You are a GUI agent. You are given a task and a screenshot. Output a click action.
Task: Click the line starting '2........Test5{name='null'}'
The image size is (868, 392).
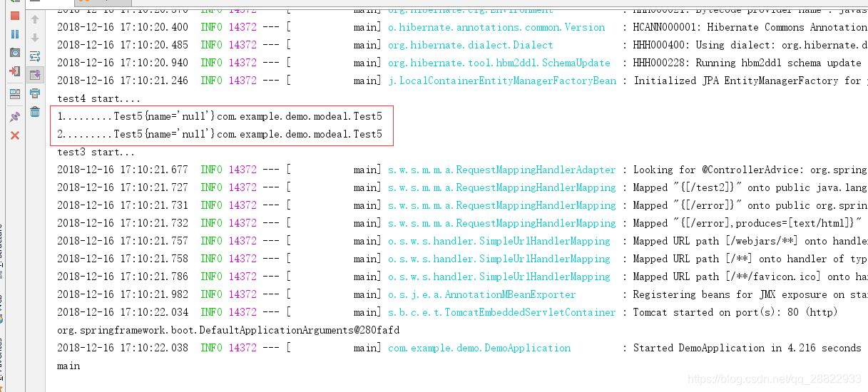pos(220,134)
